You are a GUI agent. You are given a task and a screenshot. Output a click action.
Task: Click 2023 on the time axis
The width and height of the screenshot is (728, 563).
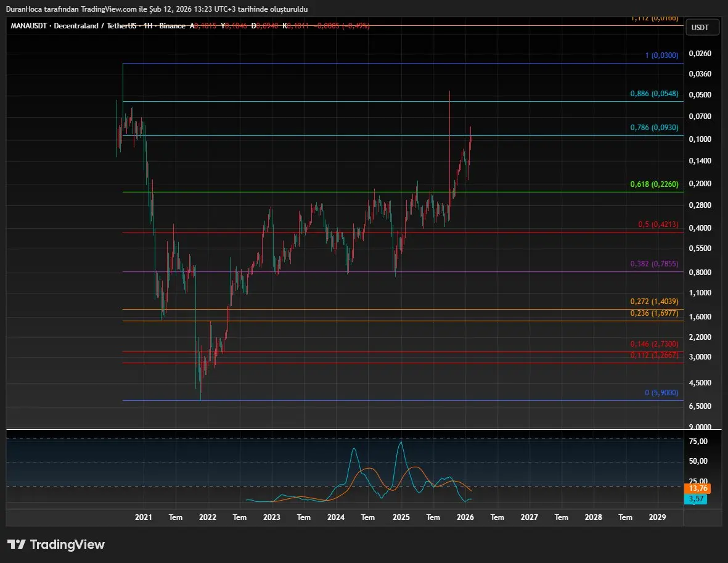pos(272,517)
